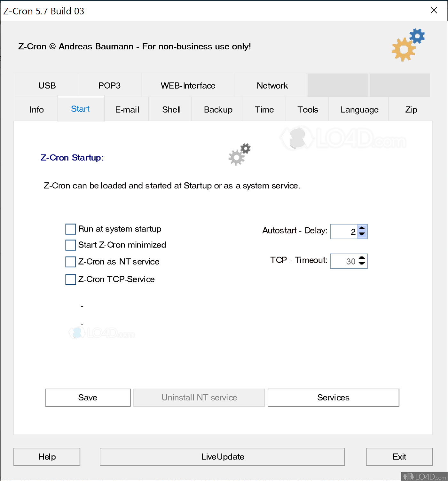448x481 pixels.
Task: Start LiveUpdate
Action: click(x=222, y=457)
